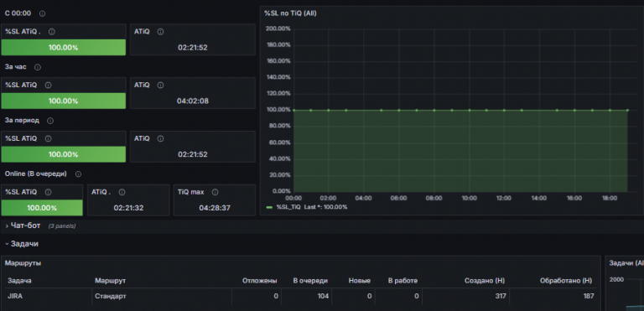
Task: Sort table by В очереди column header
Action: click(x=310, y=281)
